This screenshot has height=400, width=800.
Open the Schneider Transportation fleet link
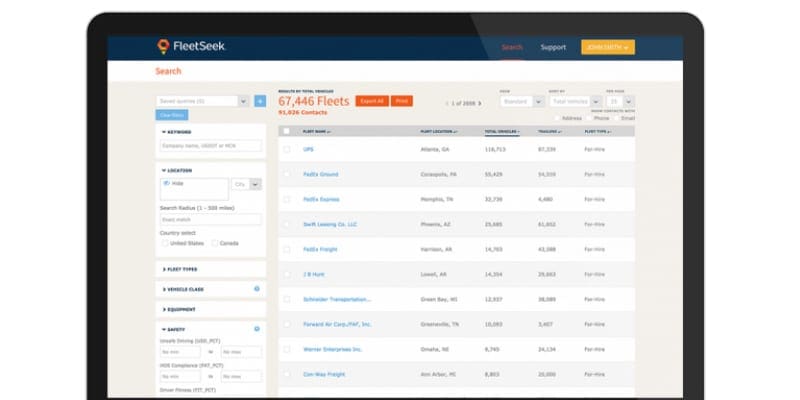337,299
